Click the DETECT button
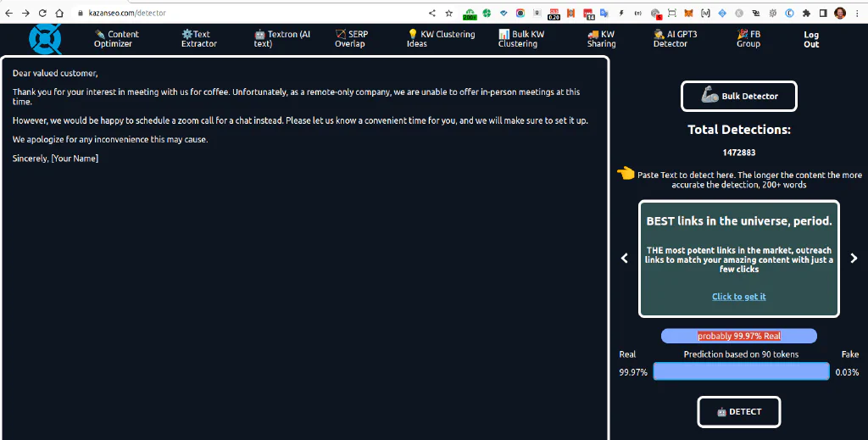 738,412
